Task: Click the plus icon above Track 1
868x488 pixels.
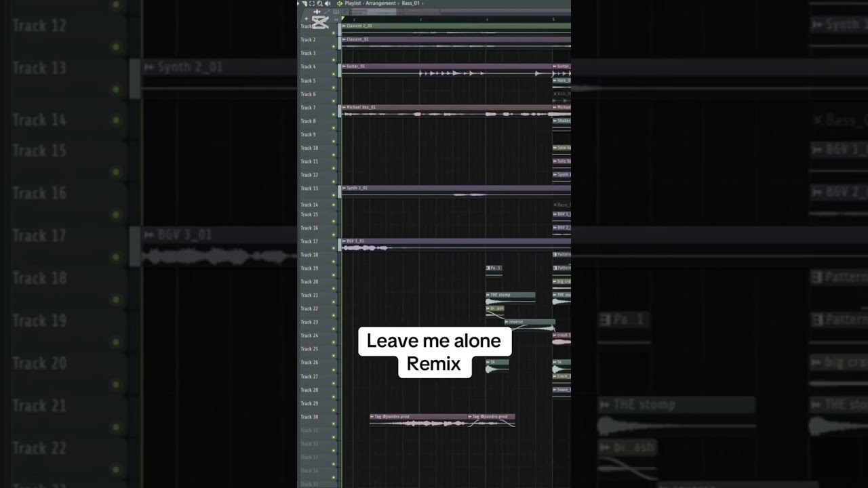Action: click(x=307, y=19)
